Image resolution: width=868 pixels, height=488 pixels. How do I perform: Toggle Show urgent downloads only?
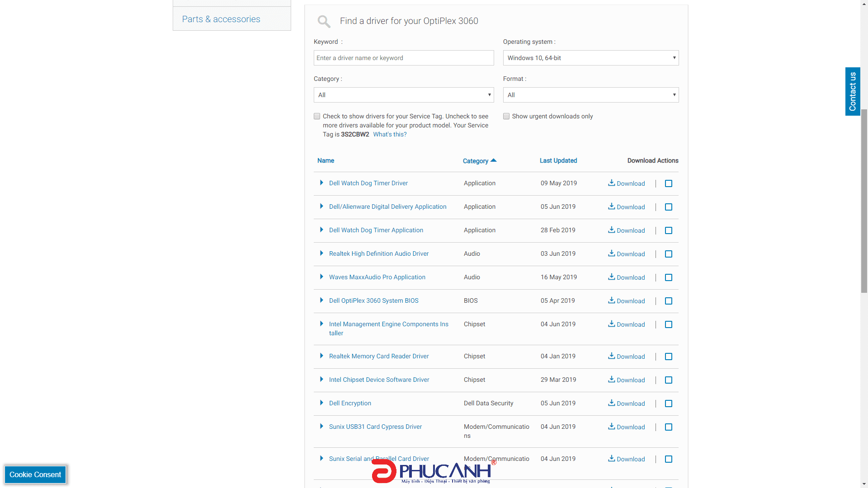[506, 116]
